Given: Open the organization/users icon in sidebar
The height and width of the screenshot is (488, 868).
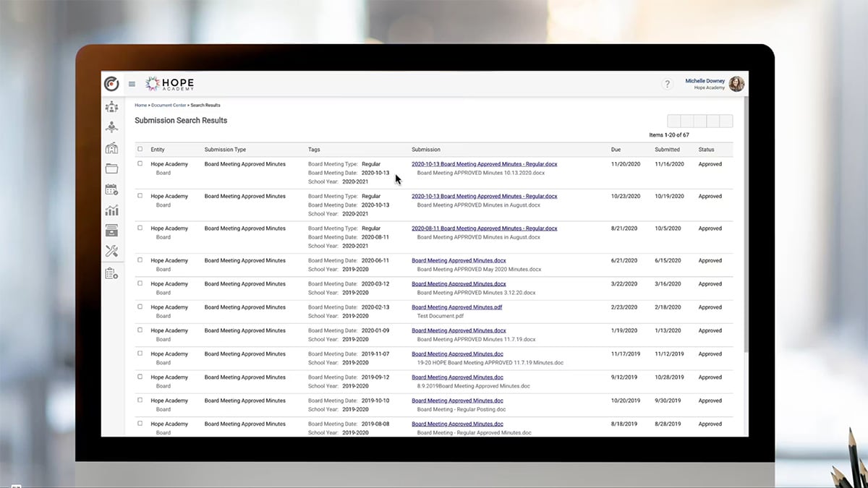Looking at the screenshot, I should coord(112,106).
